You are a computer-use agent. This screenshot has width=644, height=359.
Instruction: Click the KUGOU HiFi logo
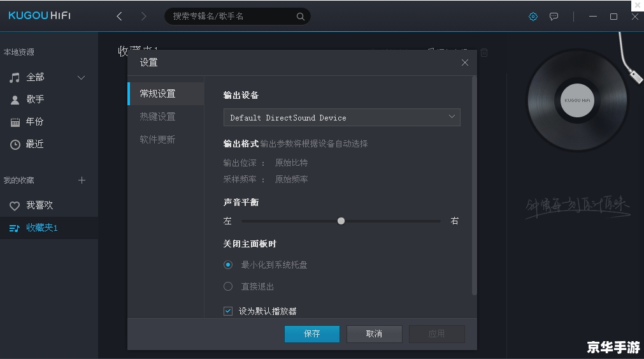pos(39,16)
